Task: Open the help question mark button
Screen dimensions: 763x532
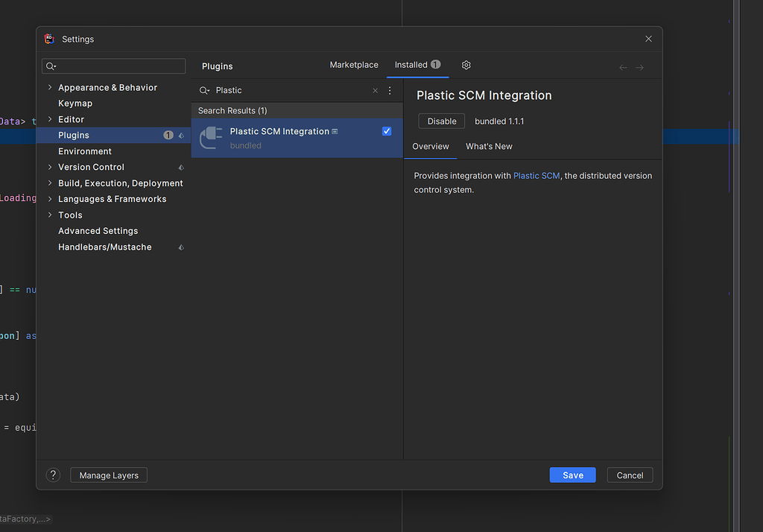Action: (52, 475)
